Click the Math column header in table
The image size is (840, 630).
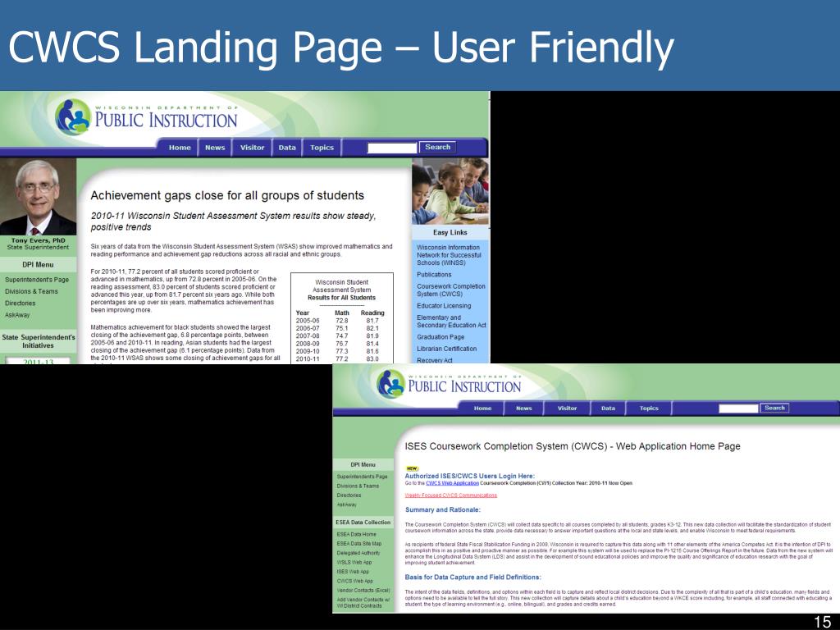[342, 313]
